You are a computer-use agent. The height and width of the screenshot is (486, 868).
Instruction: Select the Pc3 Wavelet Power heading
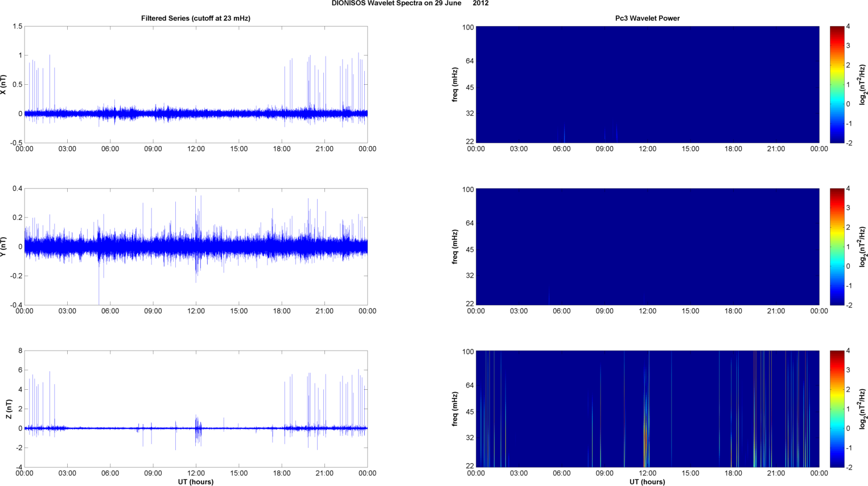tap(647, 18)
